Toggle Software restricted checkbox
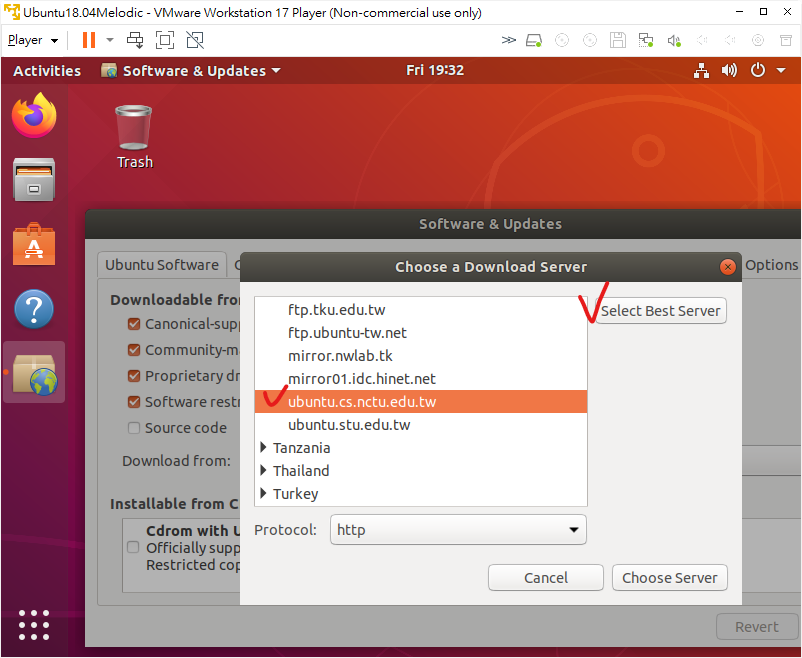The height and width of the screenshot is (658, 802). (134, 402)
